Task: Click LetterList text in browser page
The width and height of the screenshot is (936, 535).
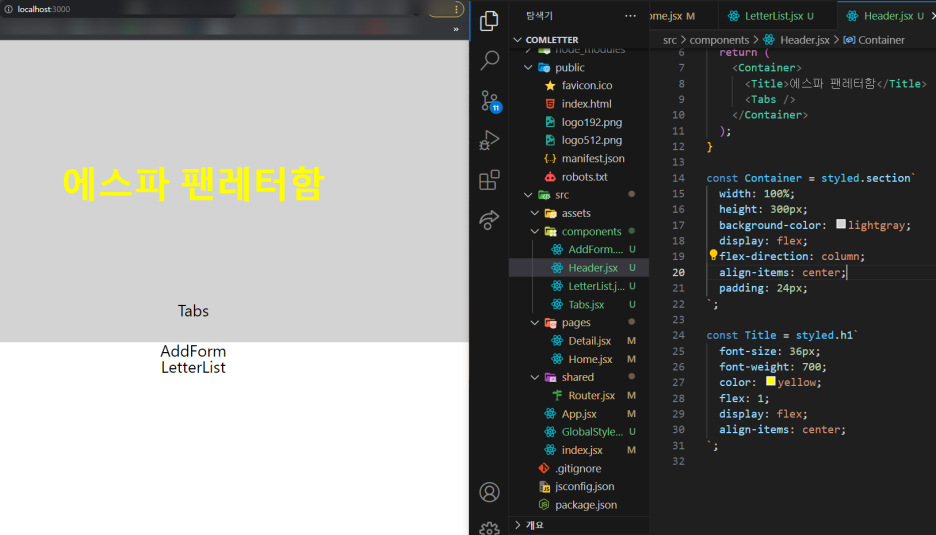Action: 193,367
